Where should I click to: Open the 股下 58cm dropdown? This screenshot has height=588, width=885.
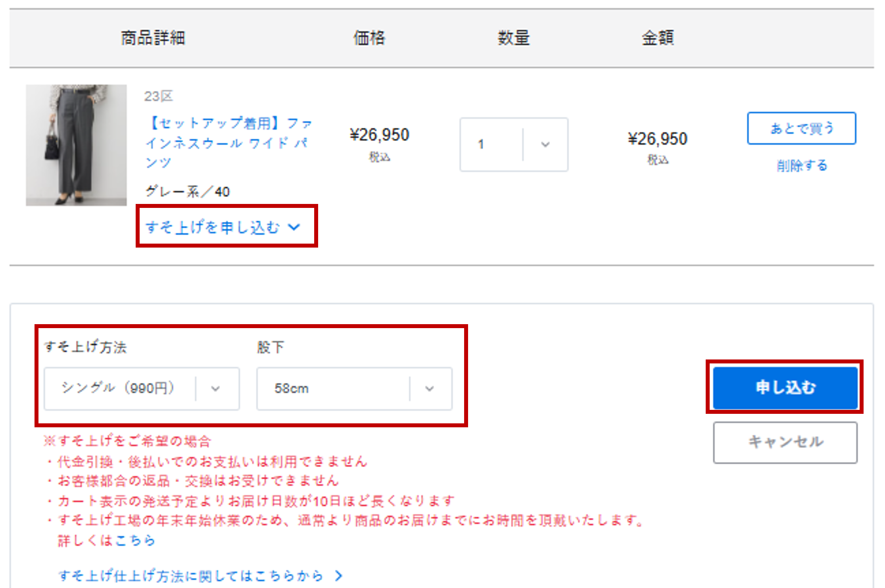pyautogui.click(x=354, y=388)
